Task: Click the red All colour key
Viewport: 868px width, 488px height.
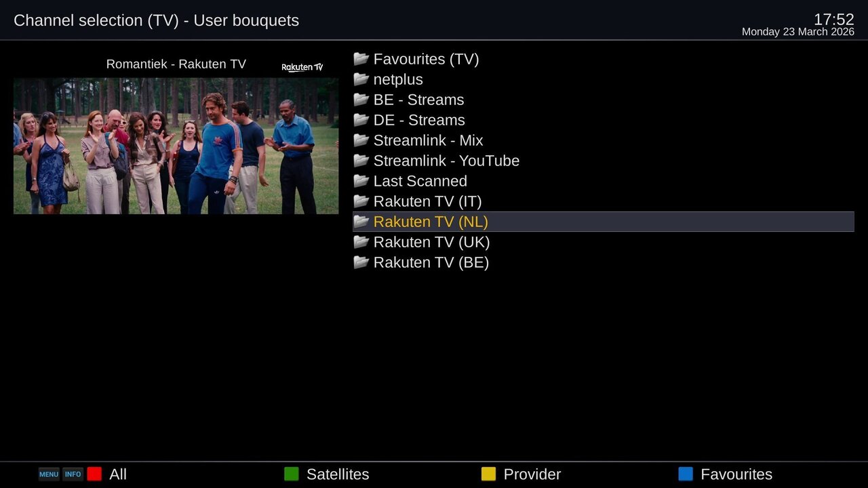Action: pyautogui.click(x=94, y=474)
